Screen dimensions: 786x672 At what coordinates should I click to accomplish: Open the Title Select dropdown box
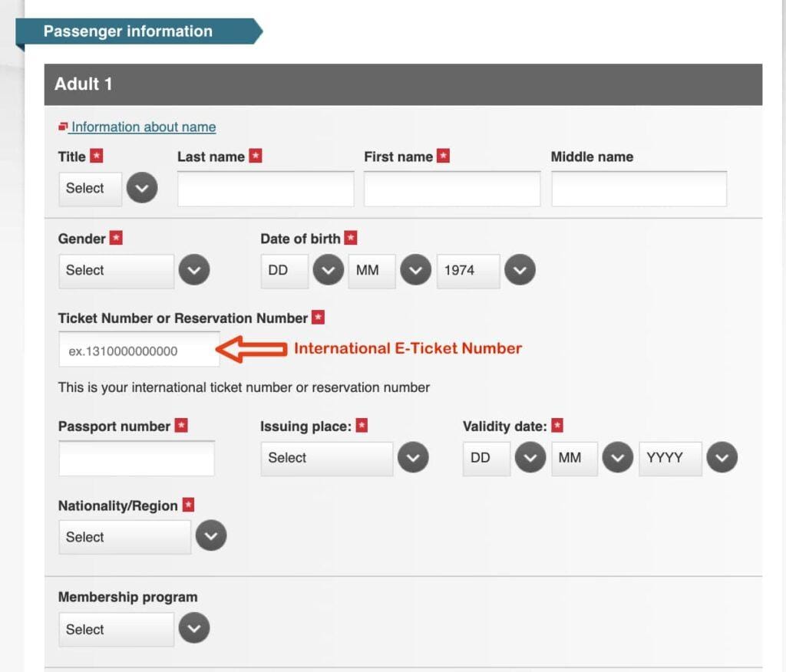pyautogui.click(x=91, y=189)
